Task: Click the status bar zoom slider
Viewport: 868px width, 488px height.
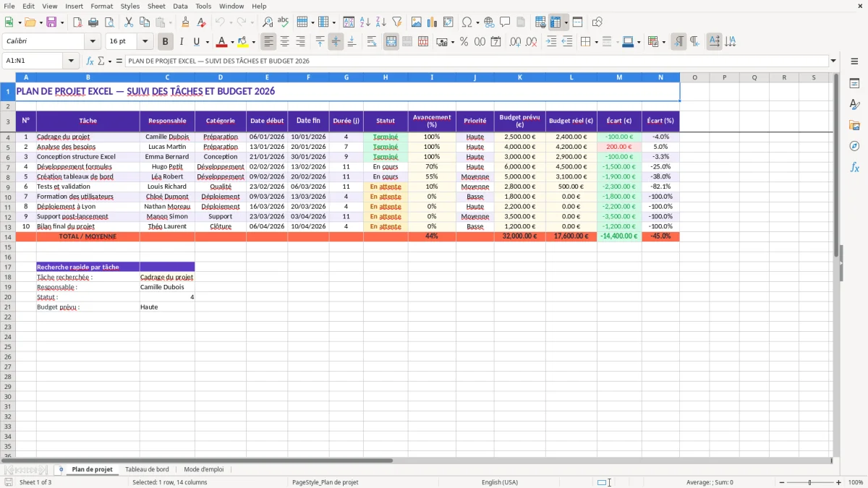Action: (809, 482)
